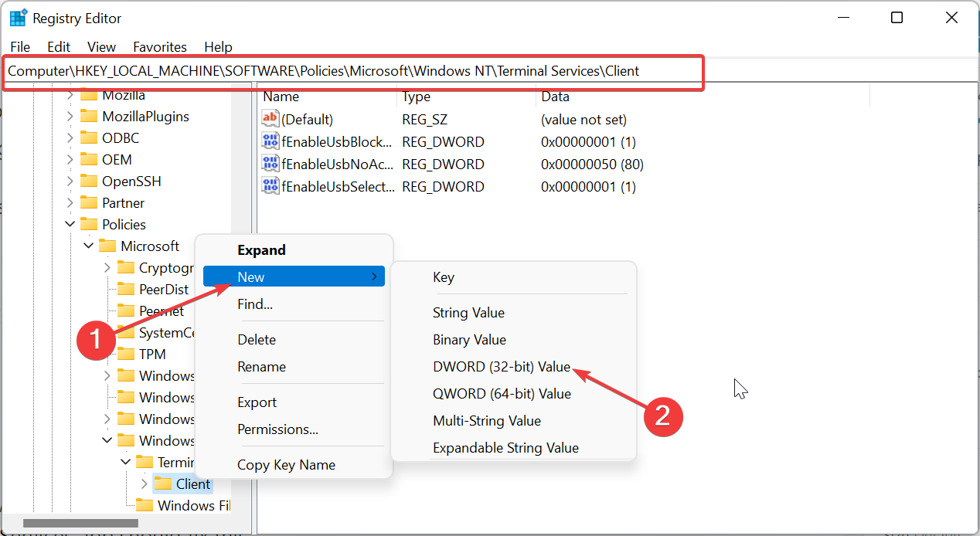Click the Cryptogr... folder icon

pyautogui.click(x=126, y=268)
